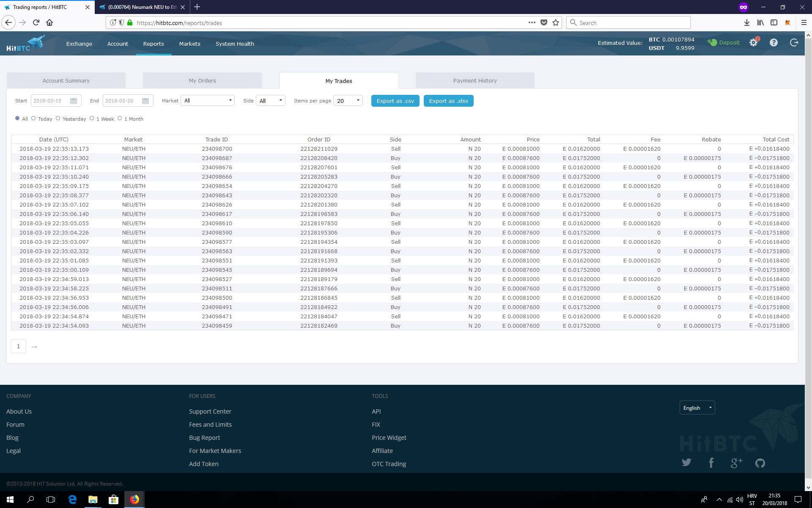Open OTC Trading link

coord(389,464)
